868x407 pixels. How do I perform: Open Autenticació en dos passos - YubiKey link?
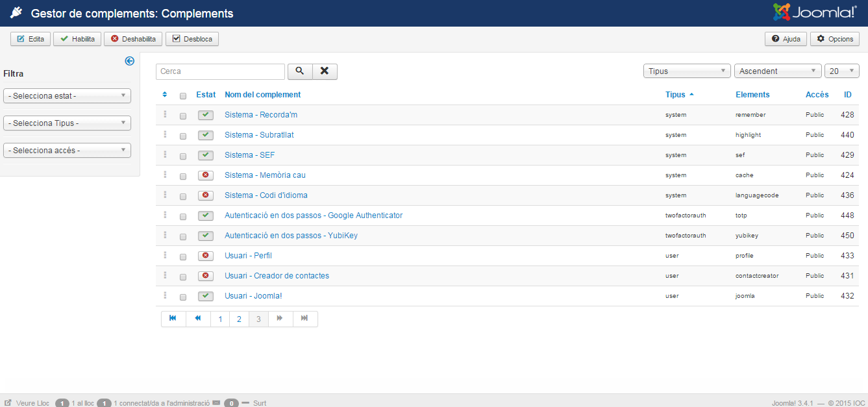coord(291,236)
